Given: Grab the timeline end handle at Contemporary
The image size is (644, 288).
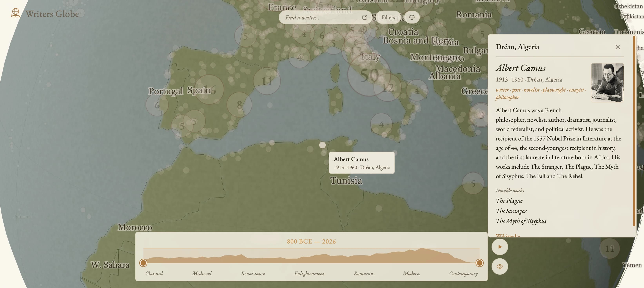Looking at the screenshot, I should click(480, 263).
